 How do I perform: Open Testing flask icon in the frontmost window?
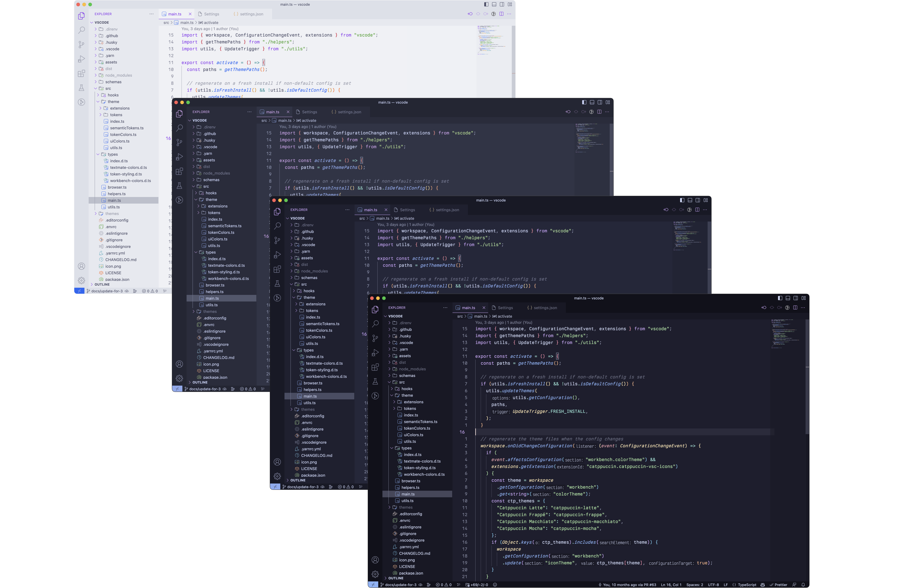click(x=375, y=381)
